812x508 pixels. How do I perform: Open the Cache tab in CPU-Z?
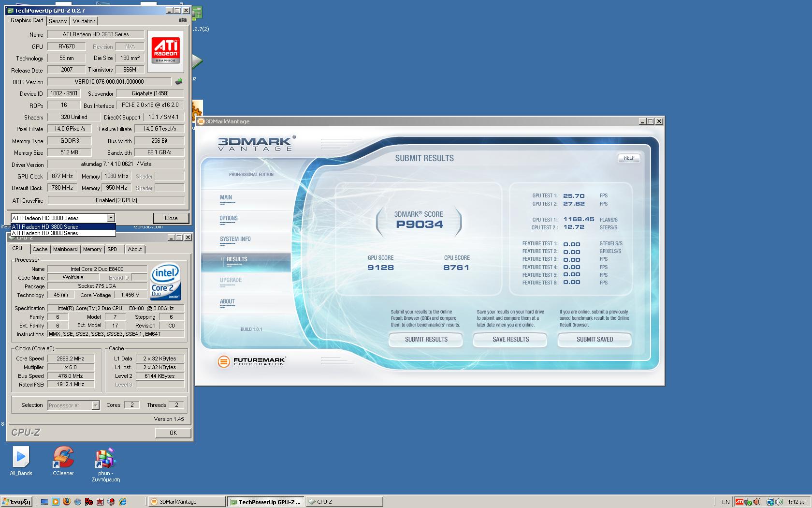click(x=40, y=249)
